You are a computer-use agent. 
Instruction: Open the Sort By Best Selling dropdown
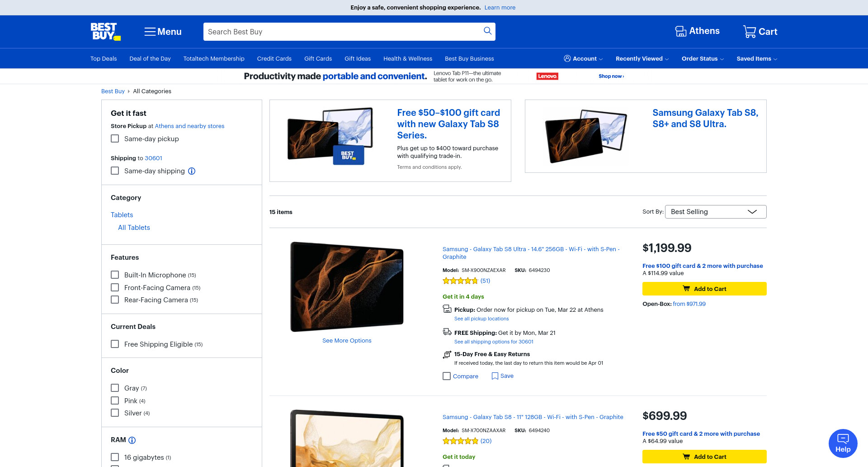pyautogui.click(x=716, y=212)
